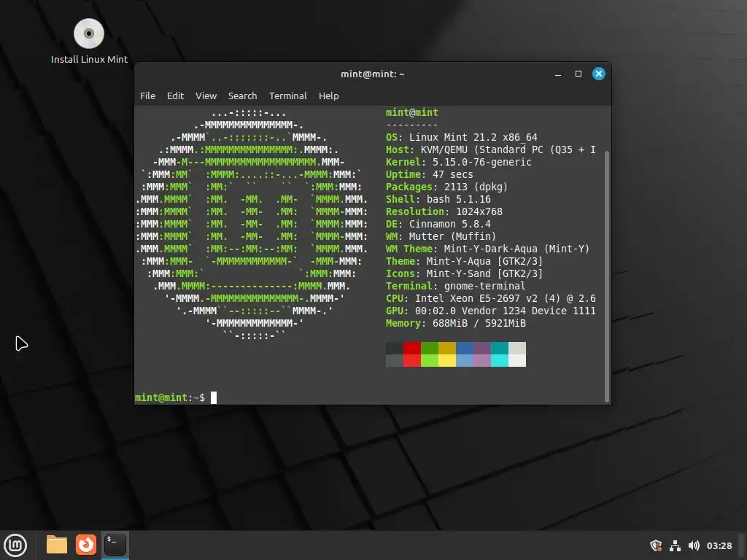
Task: Open the sound volume tray icon
Action: point(694,545)
